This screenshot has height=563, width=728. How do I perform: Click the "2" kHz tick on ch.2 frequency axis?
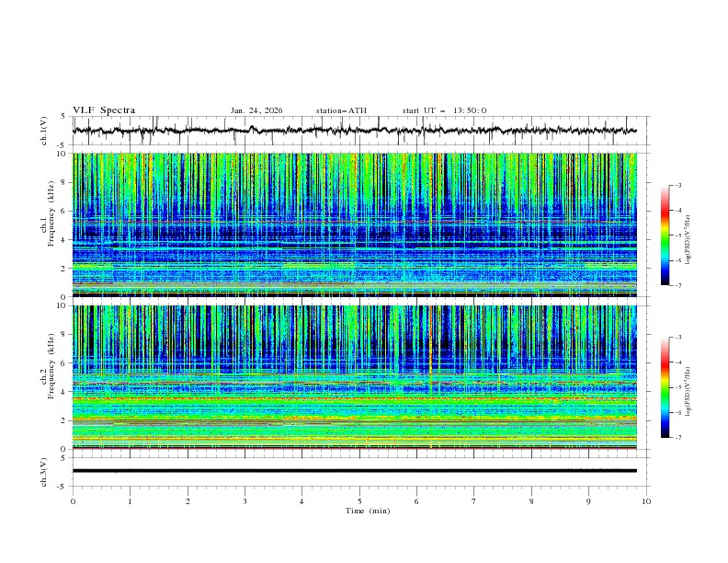pos(64,420)
